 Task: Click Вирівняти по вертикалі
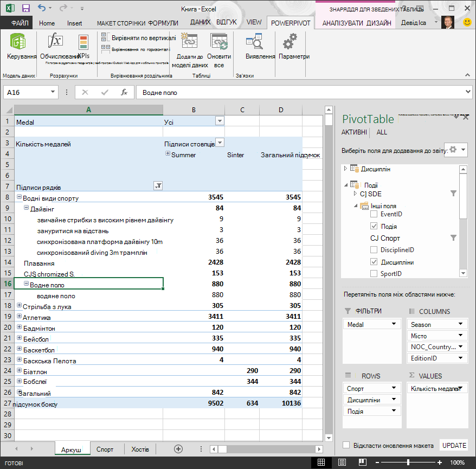click(x=138, y=37)
